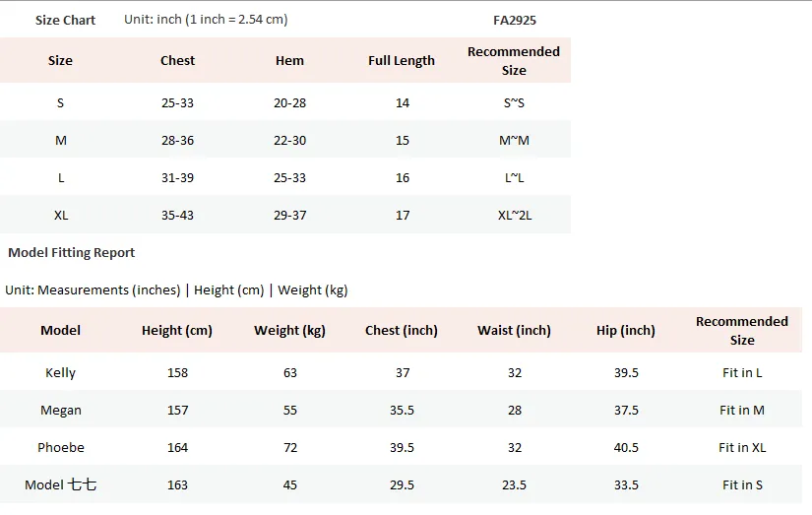Click the Height (cm) column header
The height and width of the screenshot is (515, 812).
(177, 331)
